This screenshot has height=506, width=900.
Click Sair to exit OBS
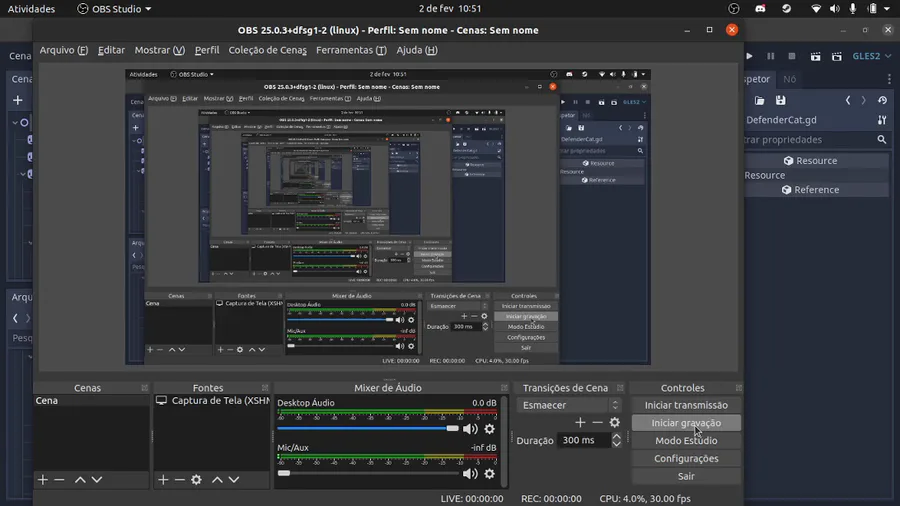tap(686, 476)
